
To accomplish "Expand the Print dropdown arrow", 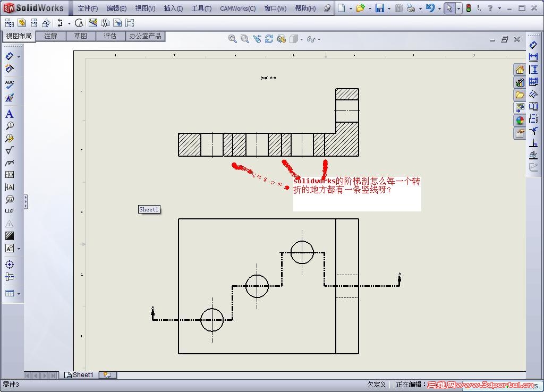I will [x=420, y=8].
